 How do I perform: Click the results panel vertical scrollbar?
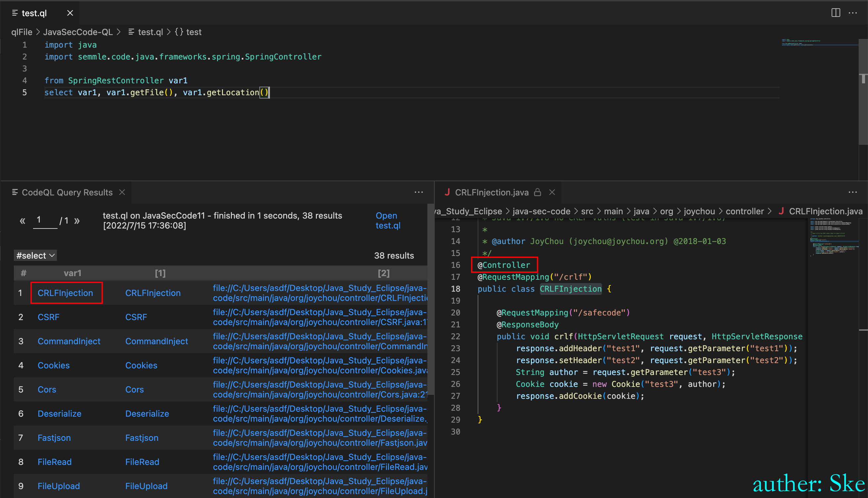click(430, 299)
